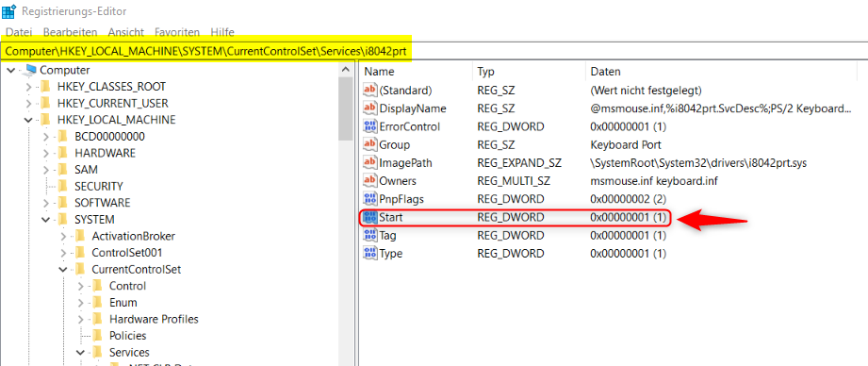Collapse the SYSTEM key
The height and width of the screenshot is (366, 868).
tap(46, 220)
